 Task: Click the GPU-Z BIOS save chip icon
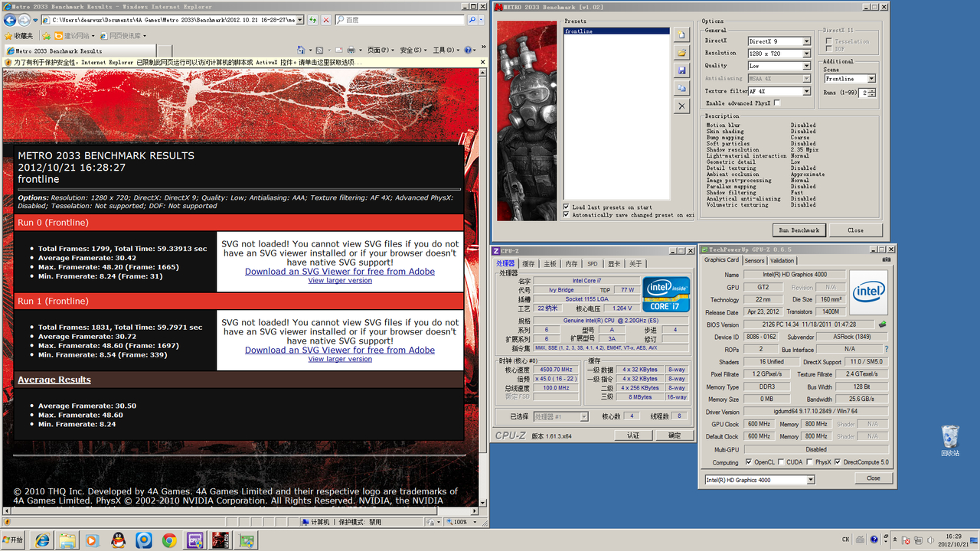(x=882, y=324)
